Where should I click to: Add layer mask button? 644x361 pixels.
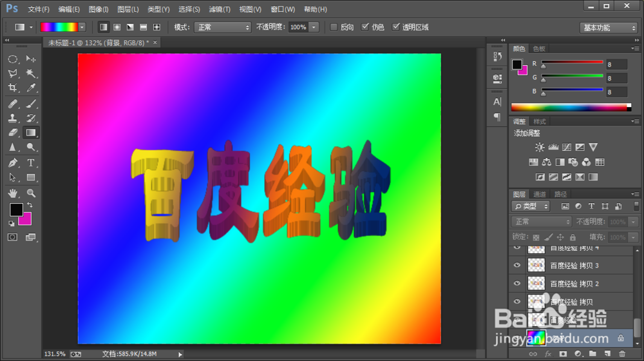pos(563,354)
